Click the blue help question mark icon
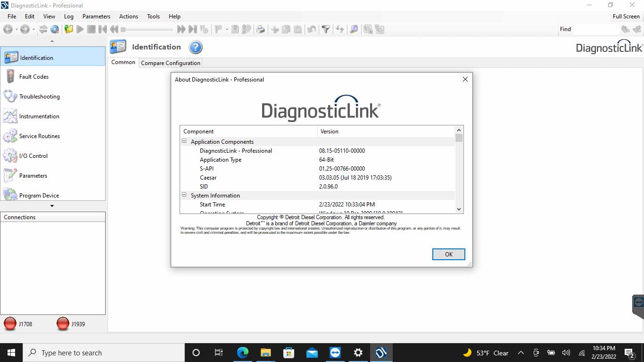The width and height of the screenshot is (644, 362). point(196,47)
